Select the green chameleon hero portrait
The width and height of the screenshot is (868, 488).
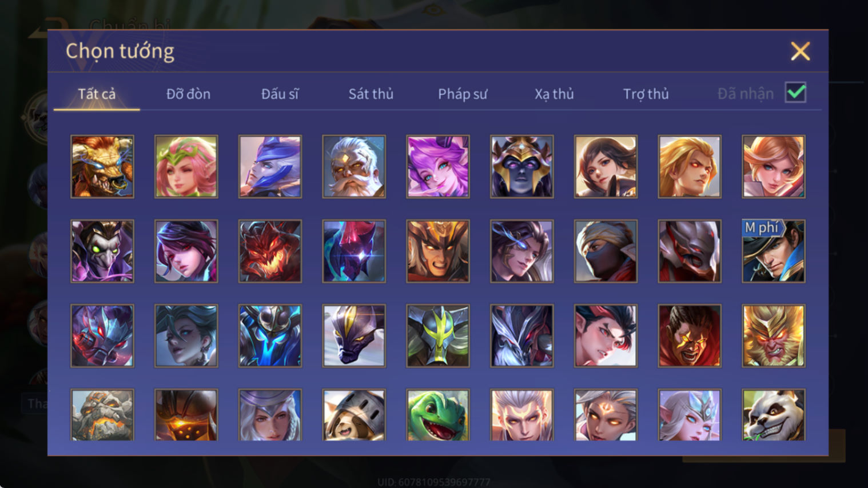click(x=438, y=415)
